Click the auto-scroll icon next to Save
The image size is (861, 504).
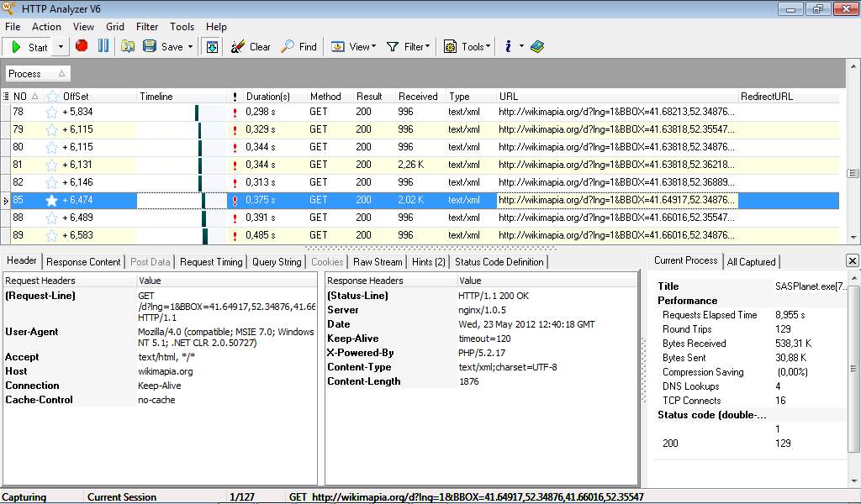coord(212,47)
